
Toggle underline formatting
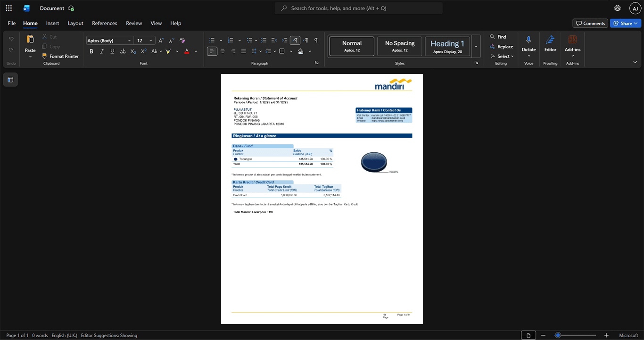pyautogui.click(x=112, y=51)
